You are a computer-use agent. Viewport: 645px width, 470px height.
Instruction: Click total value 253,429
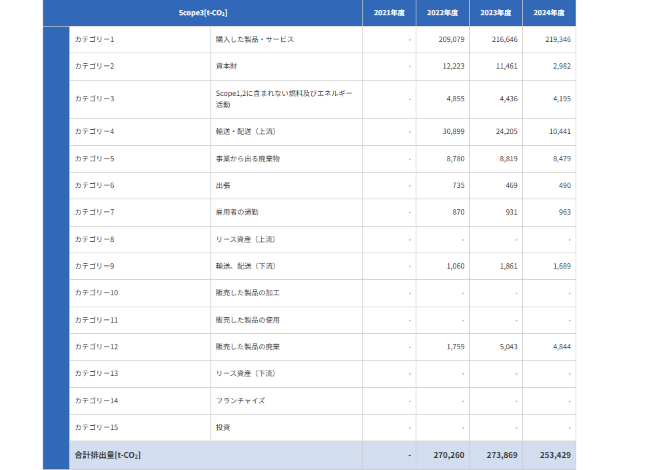pos(555,455)
